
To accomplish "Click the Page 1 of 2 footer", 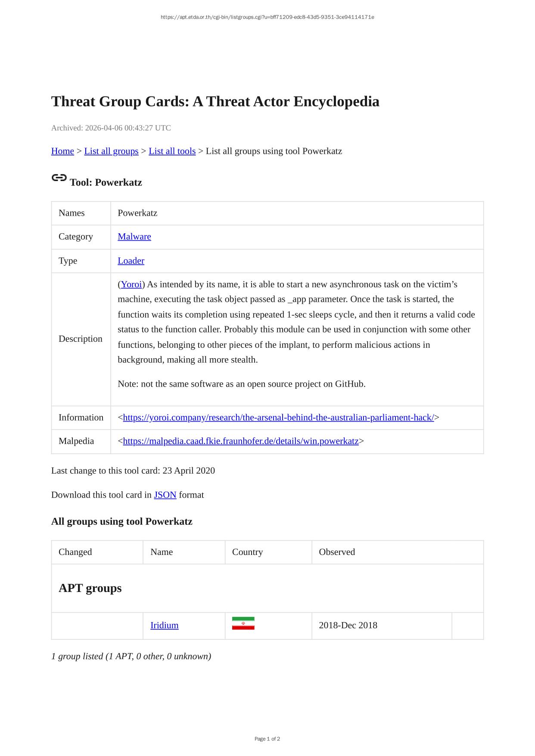I will point(267,739).
